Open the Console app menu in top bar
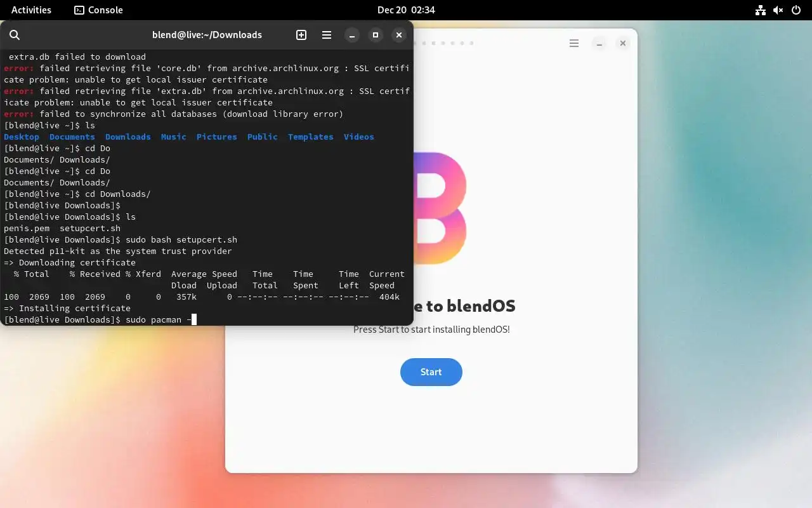Viewport: 812px width, 508px height. 98,10
